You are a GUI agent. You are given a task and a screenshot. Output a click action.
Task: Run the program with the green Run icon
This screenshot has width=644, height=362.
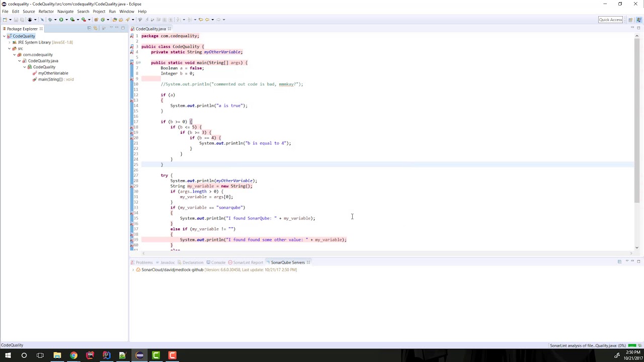(61, 20)
